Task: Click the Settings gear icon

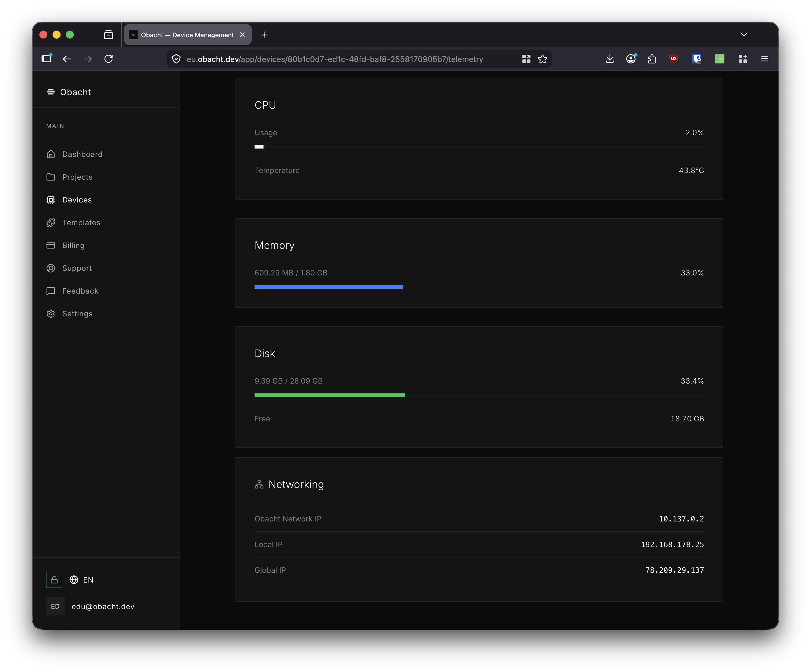Action: click(x=51, y=314)
